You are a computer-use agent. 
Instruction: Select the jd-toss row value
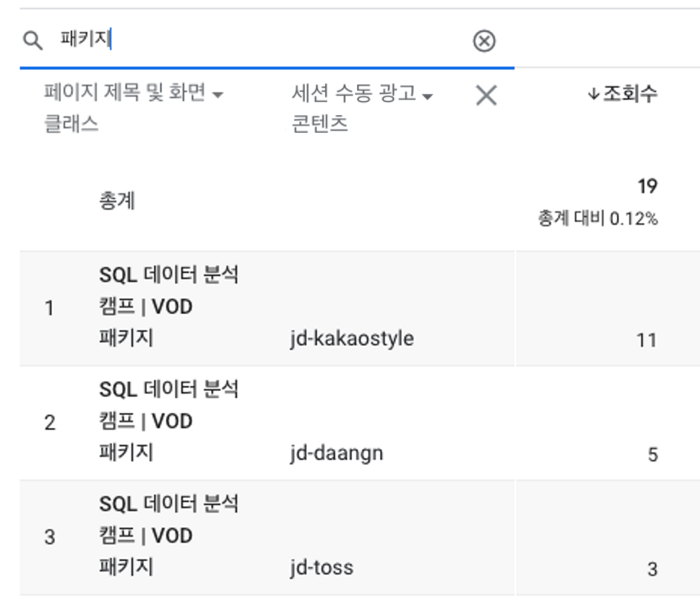321,567
